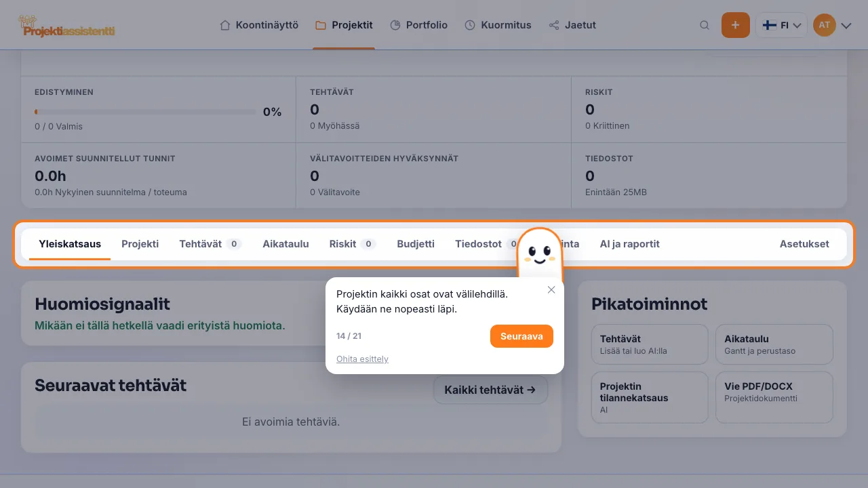
Task: Click the '0 Myöhässä' text
Action: coord(334,126)
